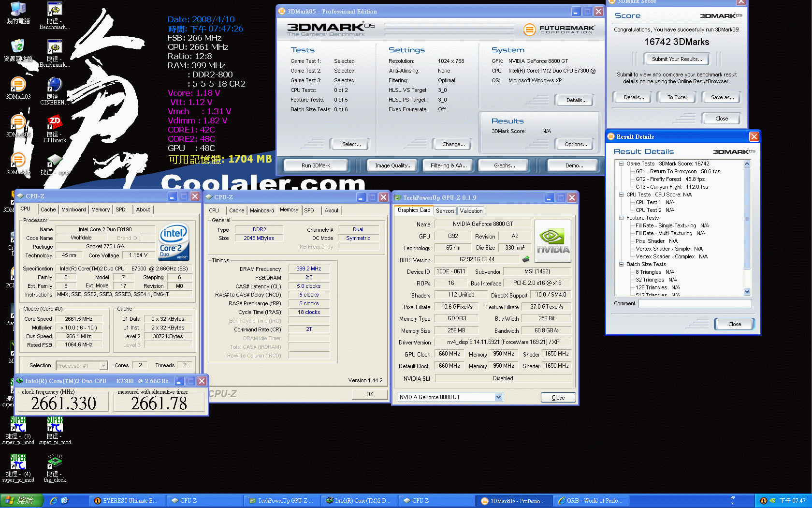
Task: Click Close in the Result Details window
Action: pyautogui.click(x=734, y=324)
